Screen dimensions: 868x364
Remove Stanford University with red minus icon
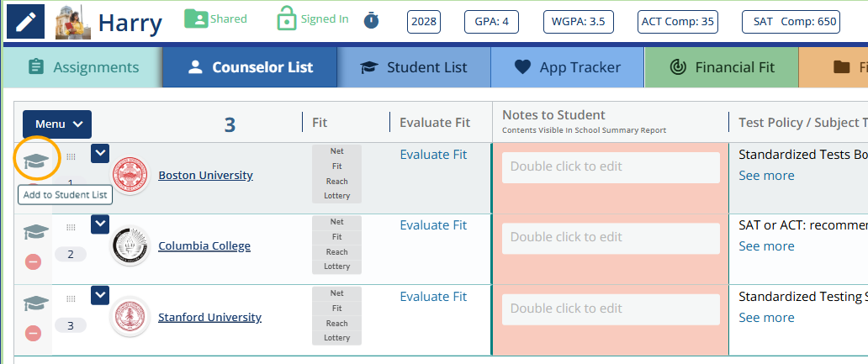[x=34, y=334]
